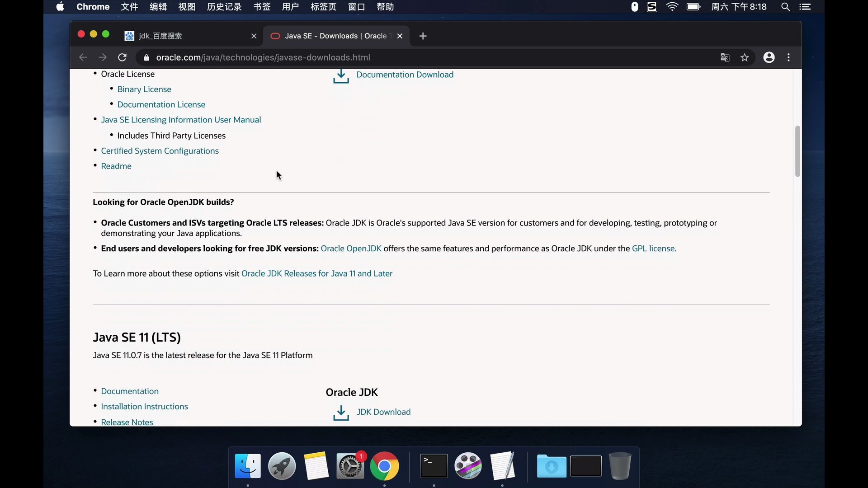Click the black window thumbnail in dock
The height and width of the screenshot is (488, 868).
click(x=586, y=466)
